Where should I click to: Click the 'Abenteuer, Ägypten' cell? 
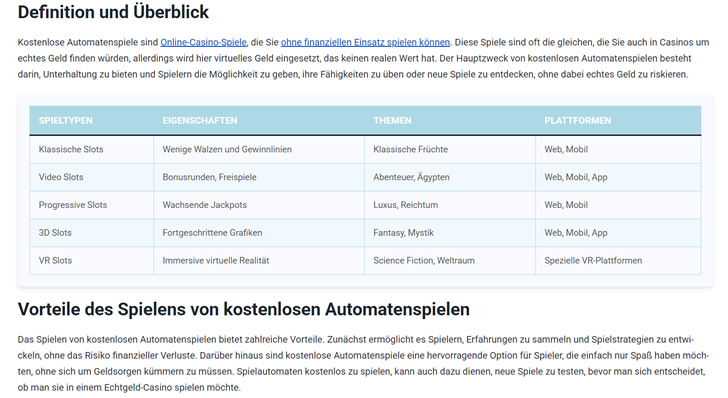pos(450,177)
